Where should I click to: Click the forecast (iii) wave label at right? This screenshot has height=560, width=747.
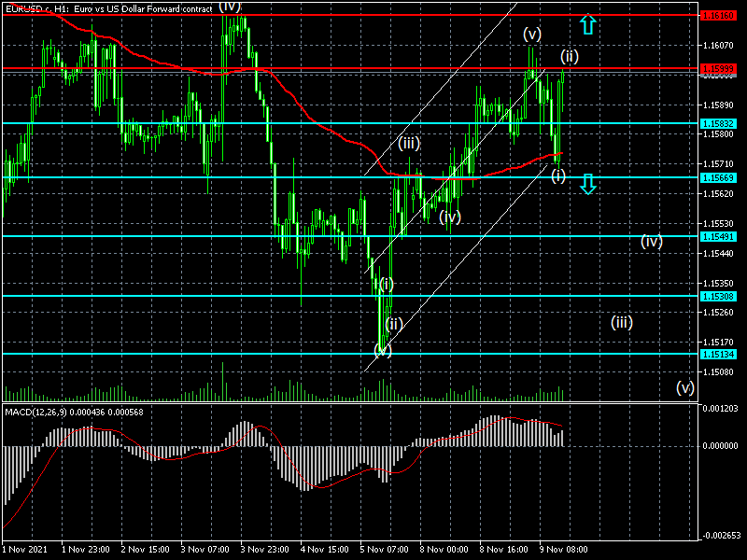coord(622,322)
